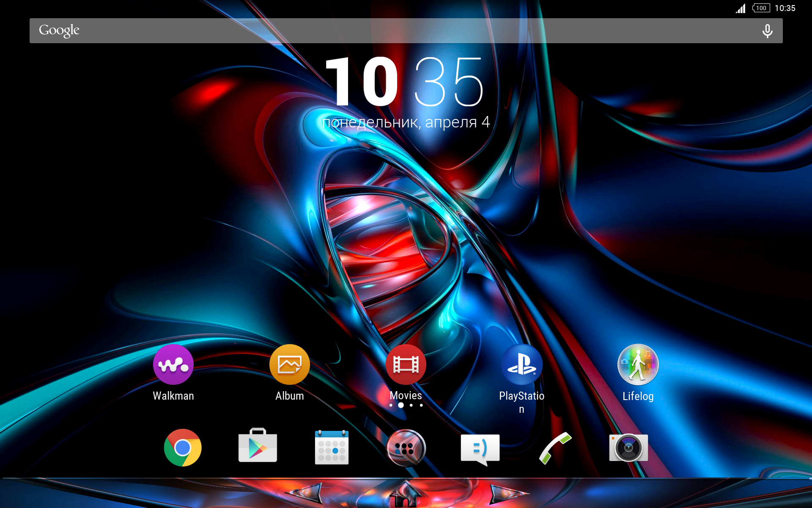Image resolution: width=812 pixels, height=508 pixels.
Task: Launch the Movies app
Action: pos(406,364)
